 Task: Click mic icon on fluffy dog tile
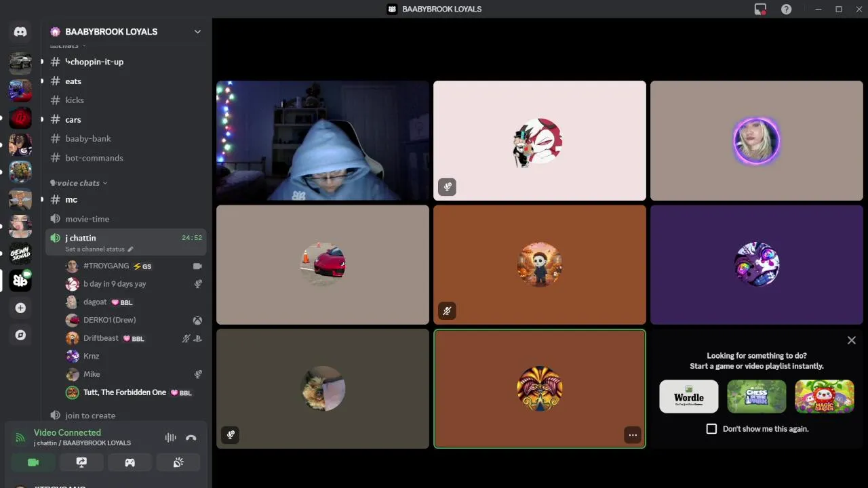[x=231, y=435]
